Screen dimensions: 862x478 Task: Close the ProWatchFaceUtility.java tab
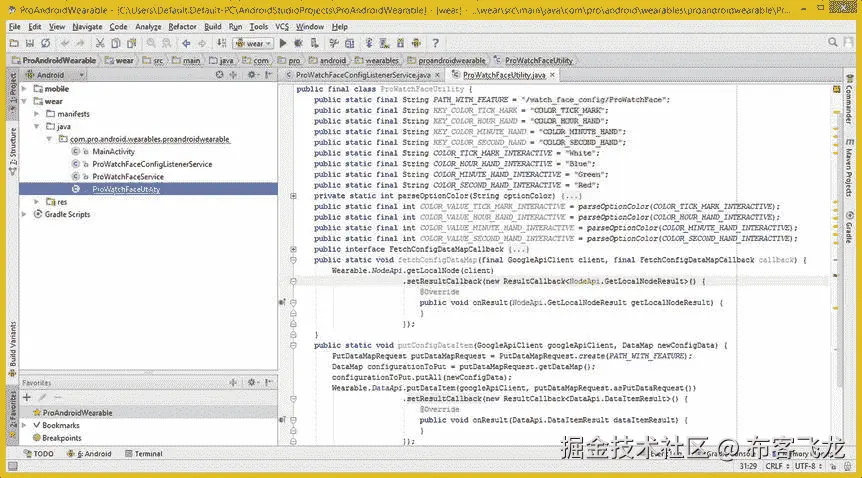click(x=552, y=75)
